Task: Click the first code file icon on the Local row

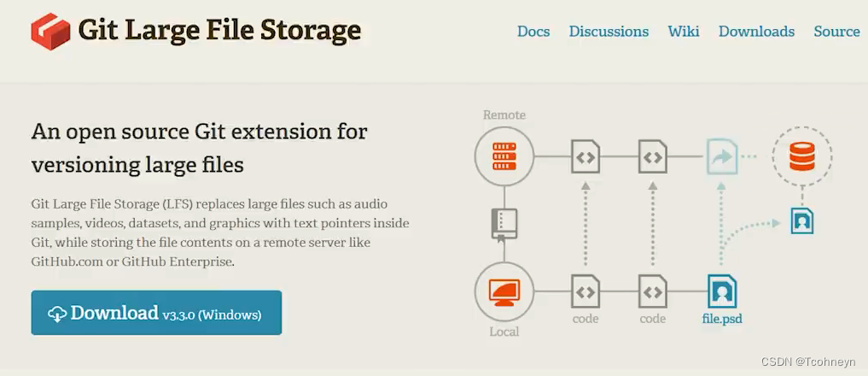Action: click(585, 291)
